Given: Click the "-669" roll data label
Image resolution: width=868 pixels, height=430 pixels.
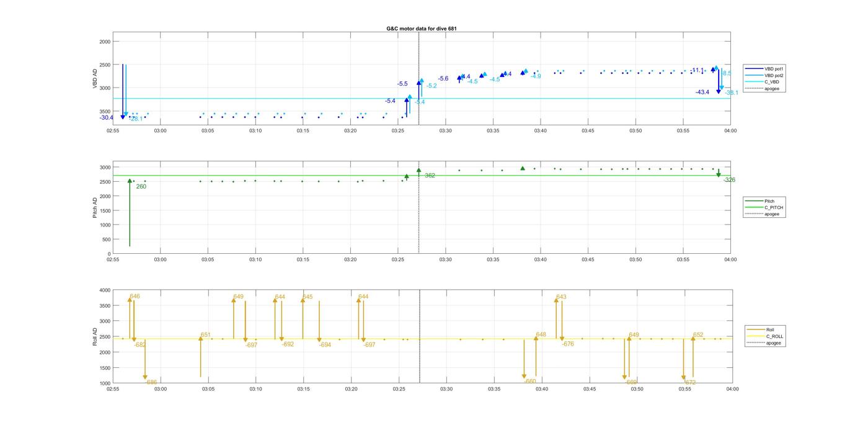Looking at the screenshot, I should [632, 382].
